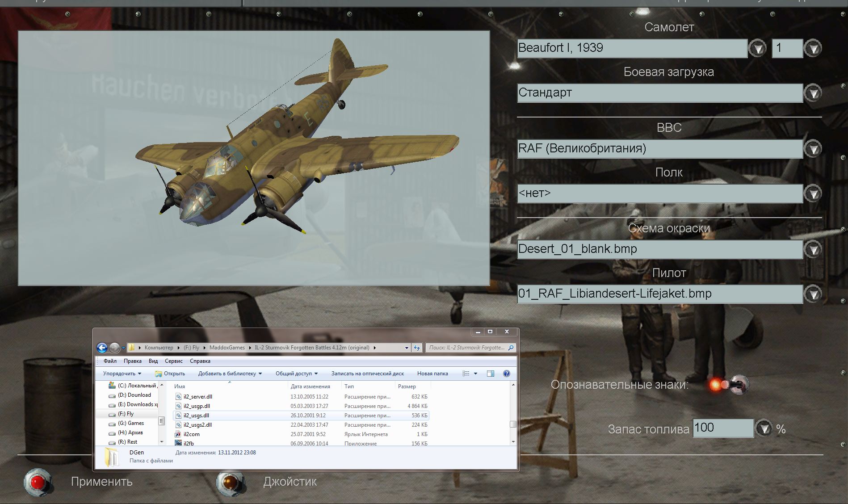The image size is (848, 504).
Task: Go back in the Explorer window
Action: (x=102, y=348)
